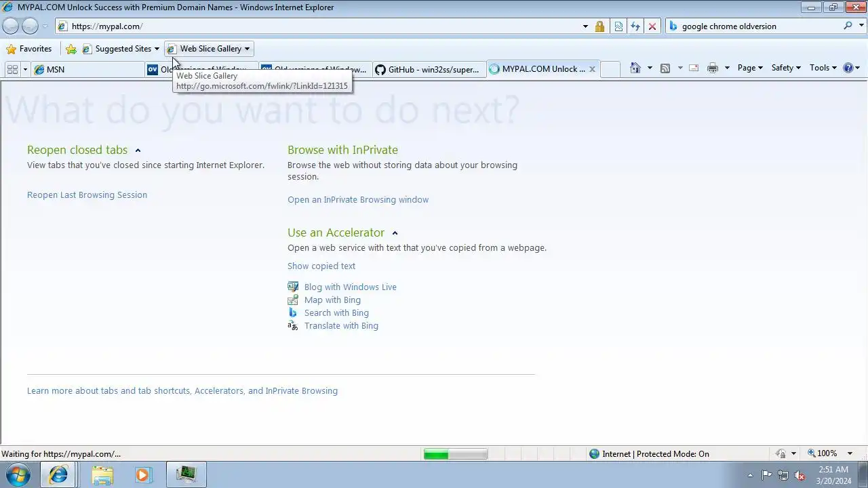Click Add to Favorites Bar icon
868x488 pixels.
tap(71, 49)
